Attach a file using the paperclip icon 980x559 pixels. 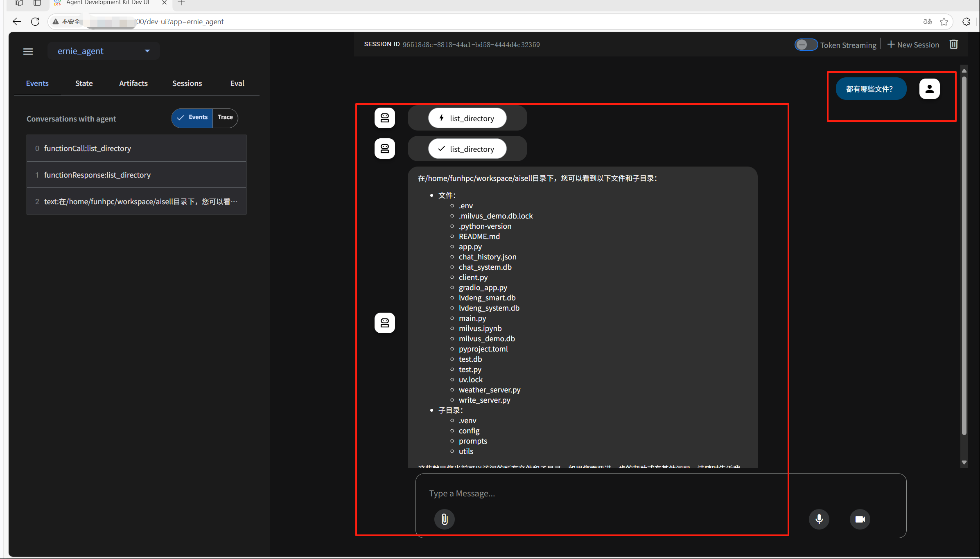pyautogui.click(x=445, y=519)
